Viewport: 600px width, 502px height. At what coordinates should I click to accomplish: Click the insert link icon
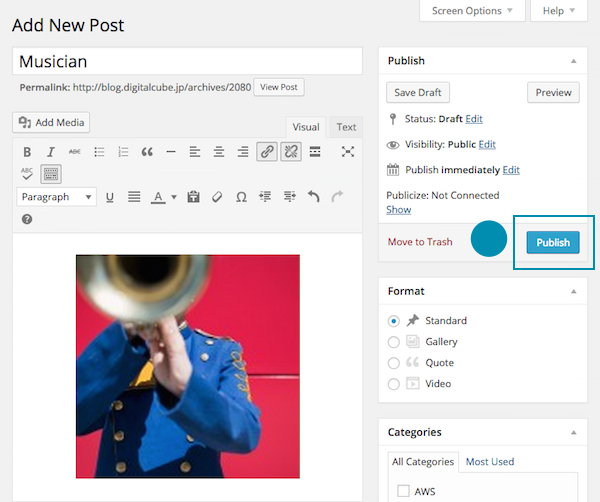266,152
